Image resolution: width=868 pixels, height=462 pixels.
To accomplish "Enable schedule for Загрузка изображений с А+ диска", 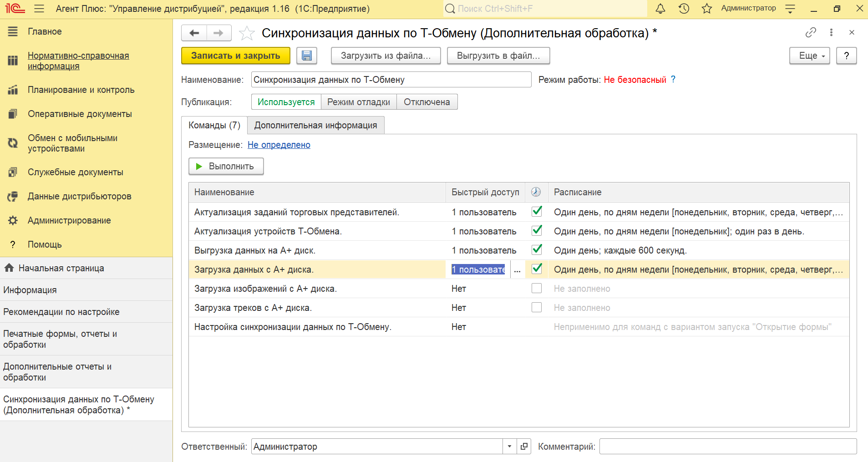I will 537,288.
